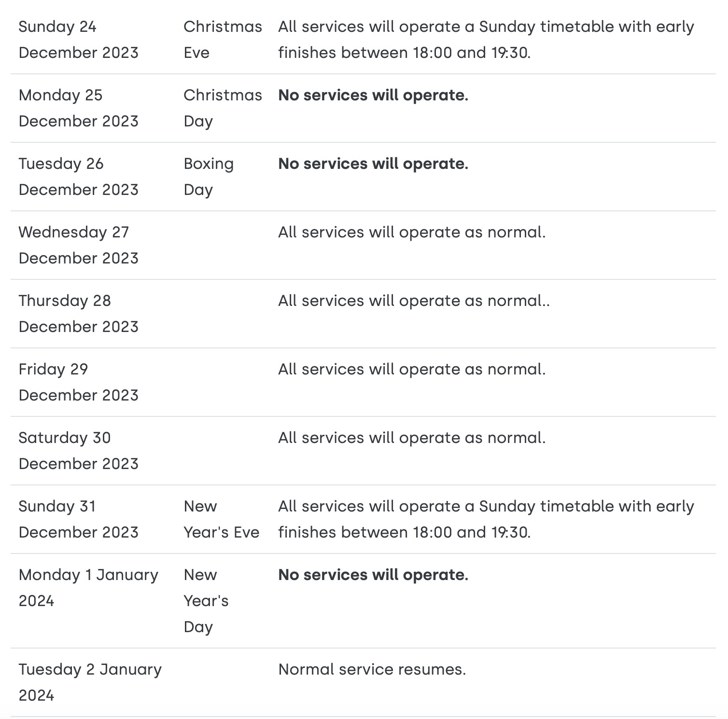Click the New Year's Eve timetable description
This screenshot has height=719, width=728.
click(x=486, y=519)
